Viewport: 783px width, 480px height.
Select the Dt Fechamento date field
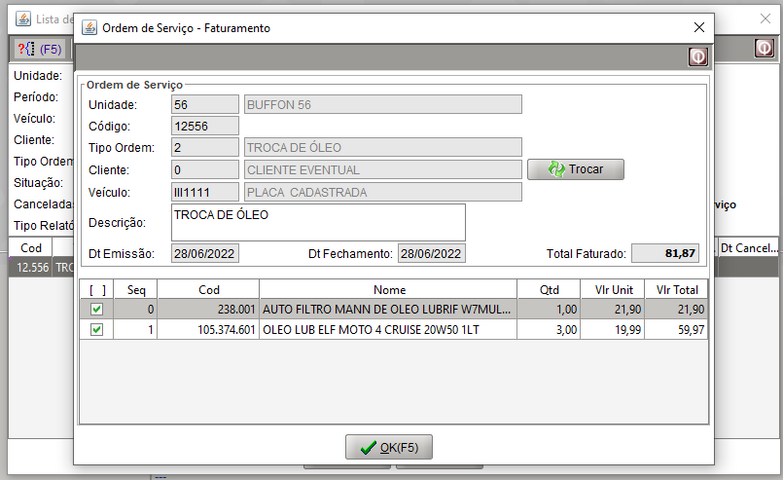[431, 253]
